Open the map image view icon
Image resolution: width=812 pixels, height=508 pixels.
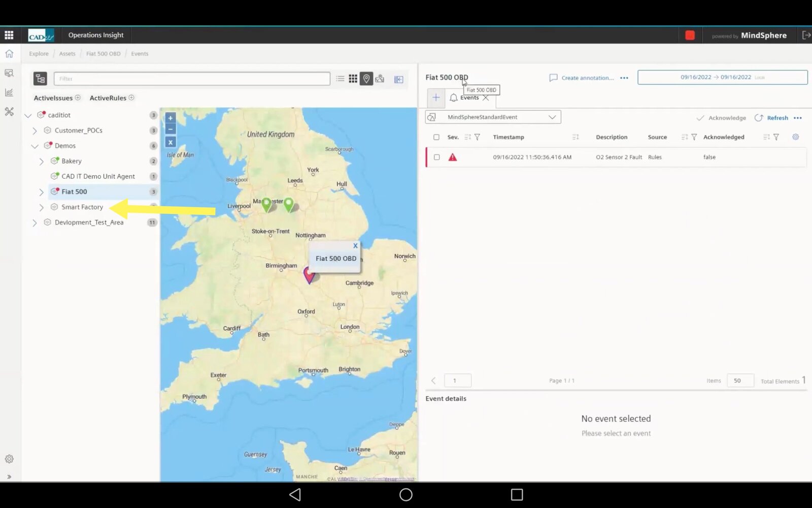(x=380, y=79)
